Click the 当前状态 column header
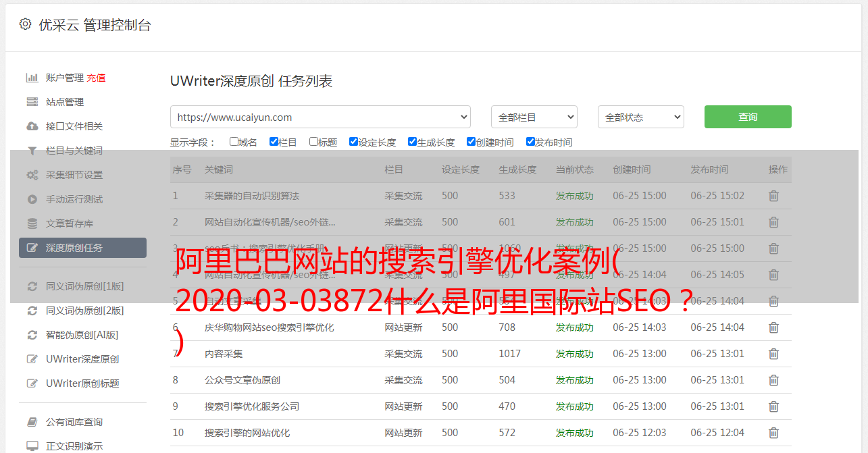Viewport: 868px width, 453px height. [575, 169]
